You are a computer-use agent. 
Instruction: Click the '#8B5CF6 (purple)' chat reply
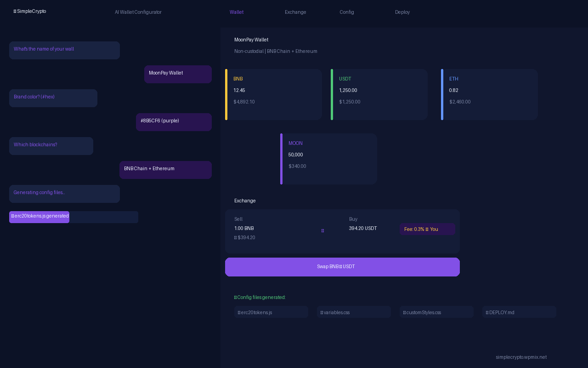174,122
